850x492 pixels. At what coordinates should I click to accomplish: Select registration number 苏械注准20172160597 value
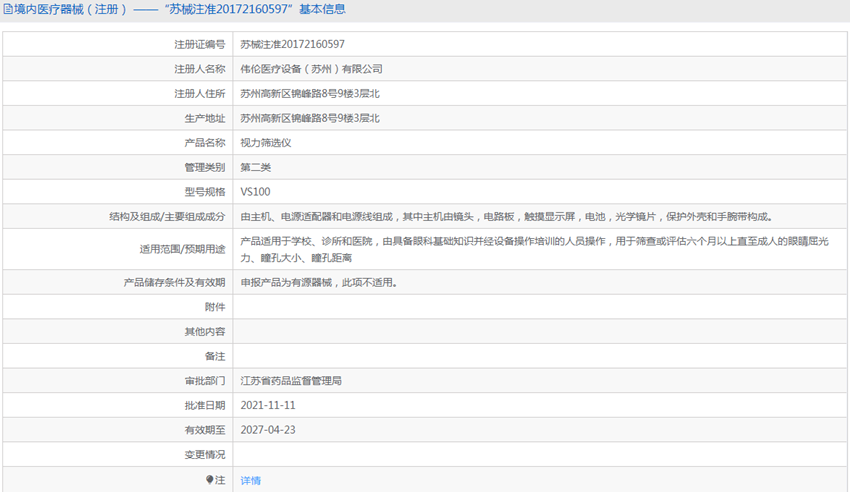point(292,44)
